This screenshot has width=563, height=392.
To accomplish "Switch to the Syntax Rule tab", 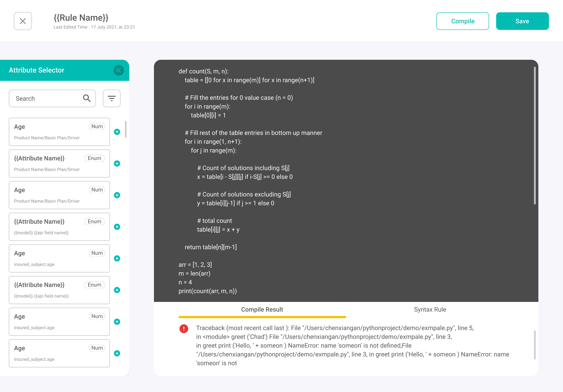I will [430, 309].
